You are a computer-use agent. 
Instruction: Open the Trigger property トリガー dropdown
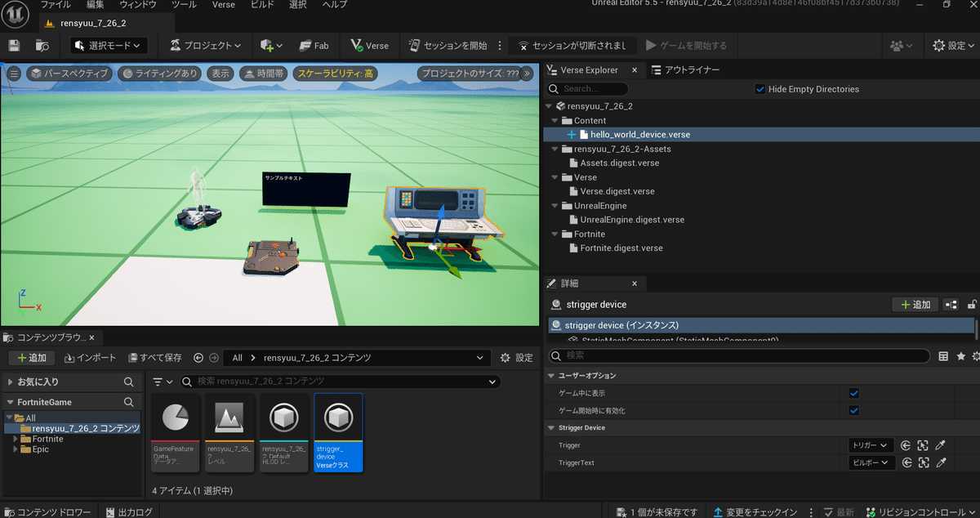point(871,445)
